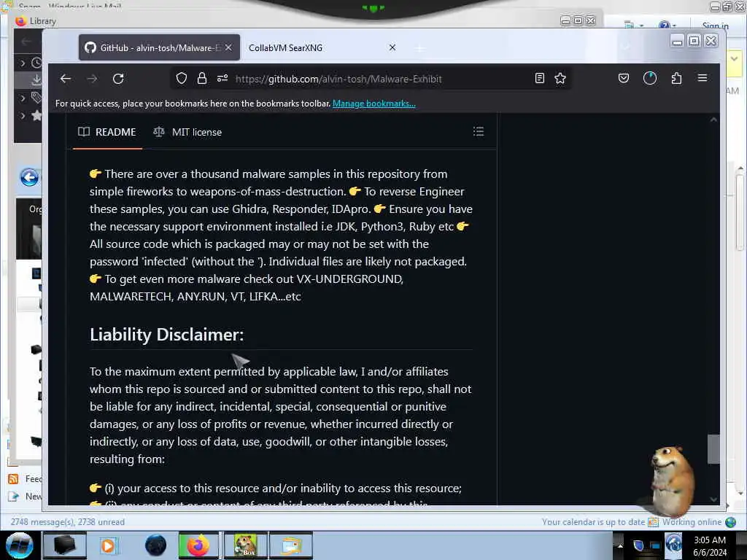Open the dark globe browser taskbar icon
Viewport: 747px width, 560px height.
[155, 545]
